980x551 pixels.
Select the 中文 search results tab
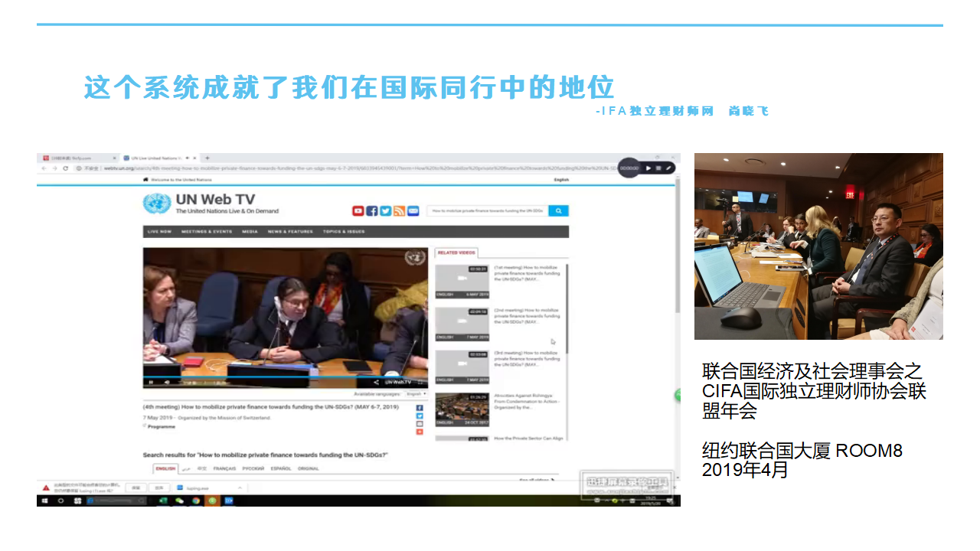point(202,468)
